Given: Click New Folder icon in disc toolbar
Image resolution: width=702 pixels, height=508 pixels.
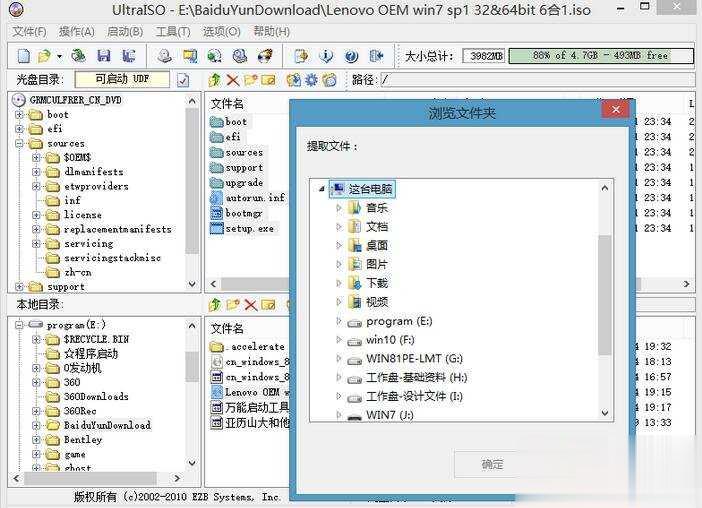Looking at the screenshot, I should pyautogui.click(x=251, y=80).
